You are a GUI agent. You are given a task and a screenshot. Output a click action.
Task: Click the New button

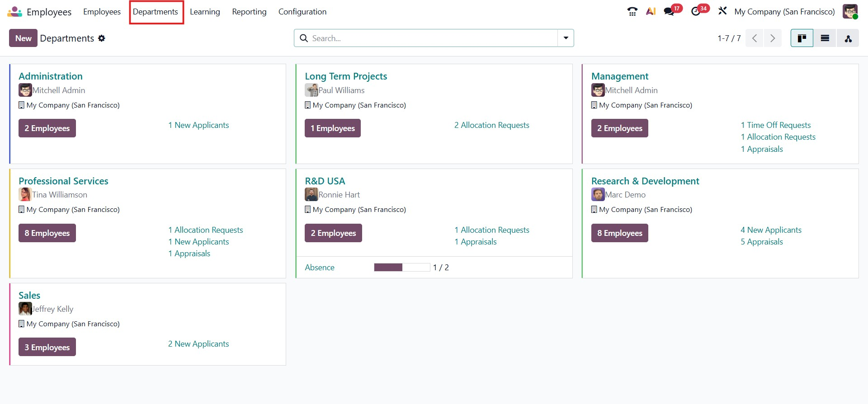pyautogui.click(x=23, y=38)
